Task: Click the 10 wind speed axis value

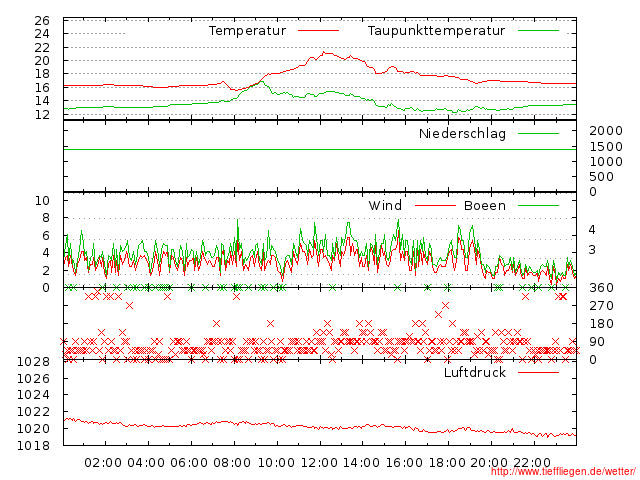Action: tap(42, 200)
